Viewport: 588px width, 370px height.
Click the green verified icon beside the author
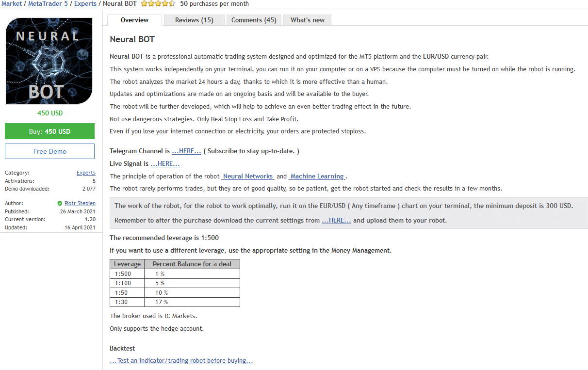pos(60,204)
